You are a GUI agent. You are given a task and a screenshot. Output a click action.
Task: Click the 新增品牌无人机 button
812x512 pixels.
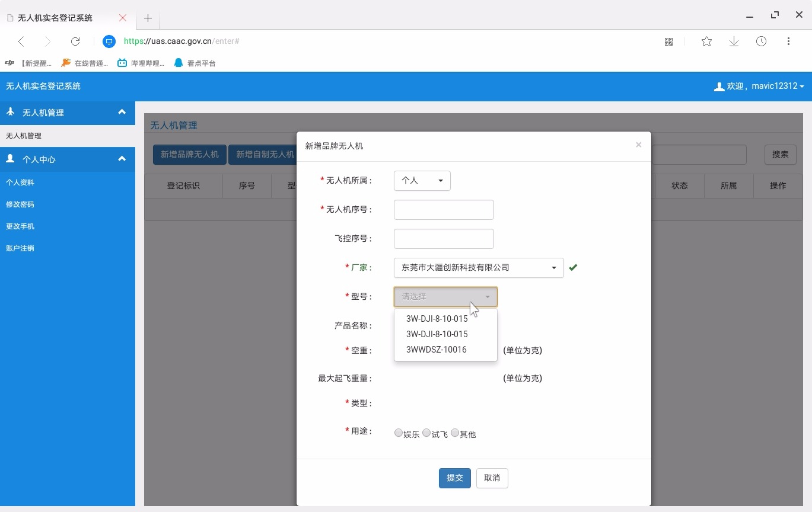click(x=190, y=155)
